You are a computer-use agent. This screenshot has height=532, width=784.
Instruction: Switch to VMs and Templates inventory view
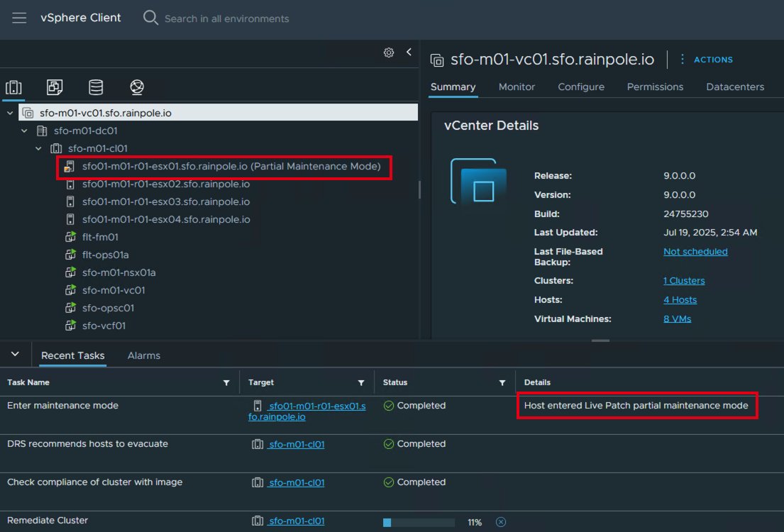click(55, 87)
